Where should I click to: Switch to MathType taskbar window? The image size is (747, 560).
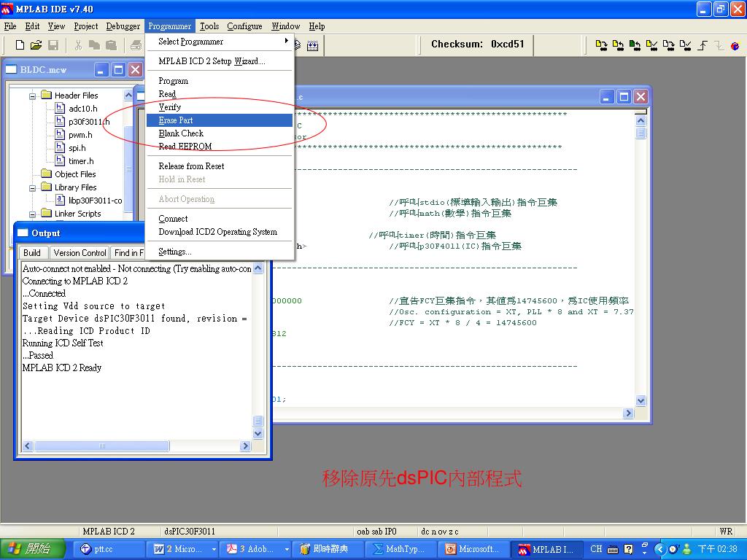click(402, 549)
